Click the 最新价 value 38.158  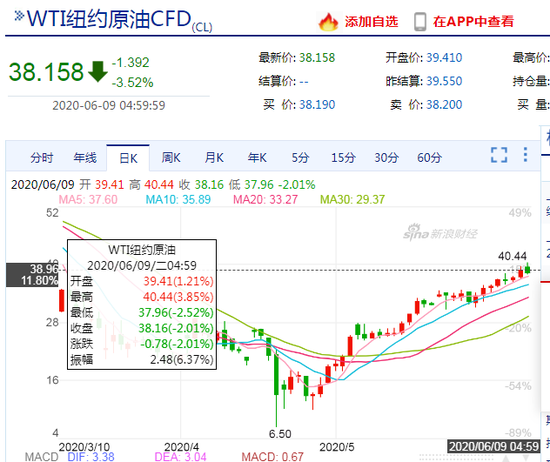pyautogui.click(x=317, y=58)
